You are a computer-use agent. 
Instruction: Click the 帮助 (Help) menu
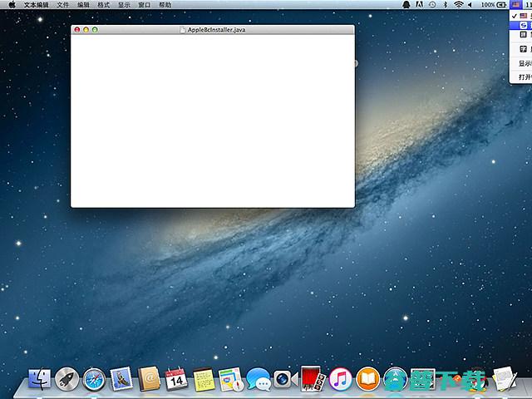point(165,5)
